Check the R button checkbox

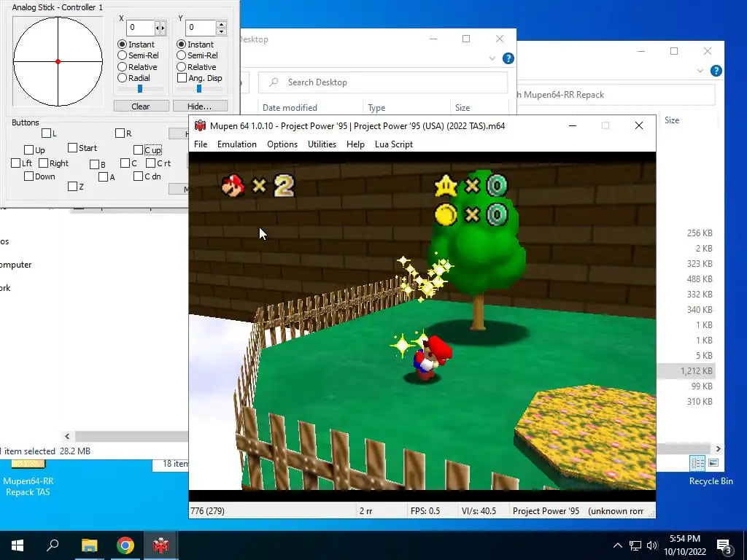point(120,133)
